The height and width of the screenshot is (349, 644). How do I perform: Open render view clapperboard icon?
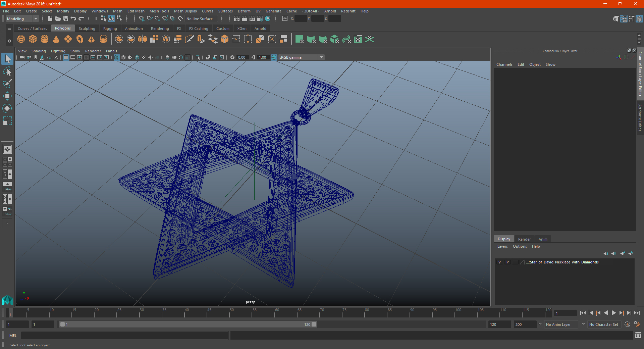(237, 19)
